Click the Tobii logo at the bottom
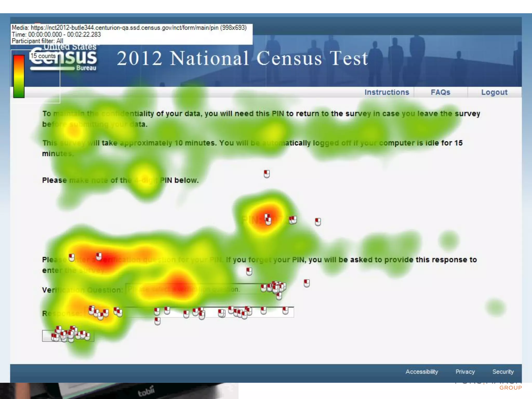 pos(146,391)
